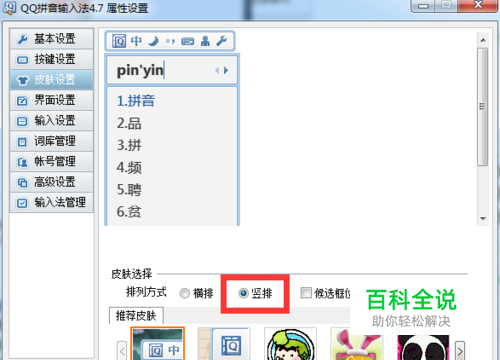
Task: Click the QQ logo icon on preview status bar
Action: 119,41
